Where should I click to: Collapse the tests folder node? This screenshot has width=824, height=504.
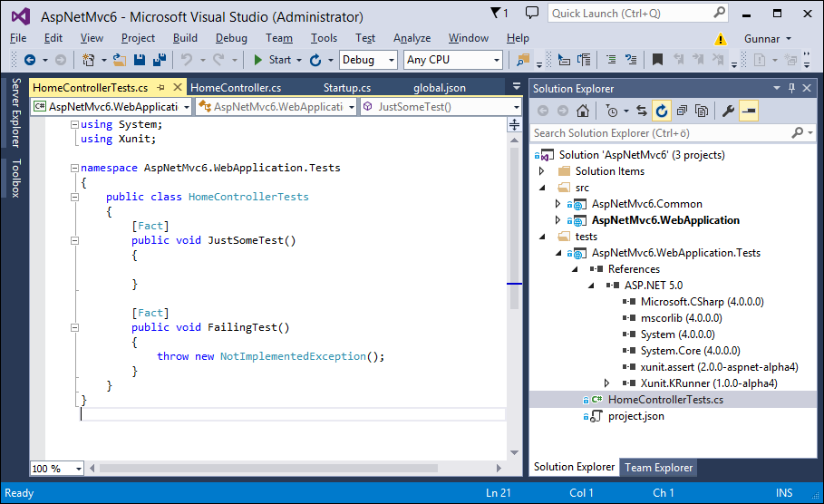(542, 237)
